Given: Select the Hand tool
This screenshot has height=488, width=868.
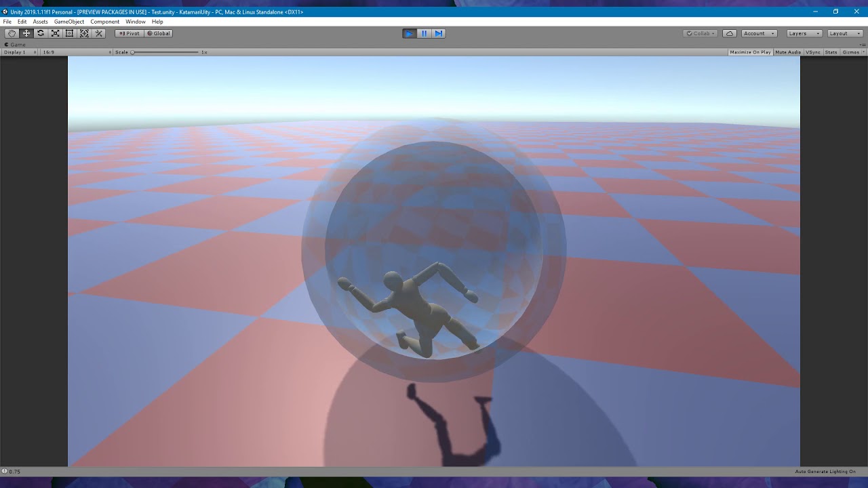Looking at the screenshot, I should pos(12,33).
